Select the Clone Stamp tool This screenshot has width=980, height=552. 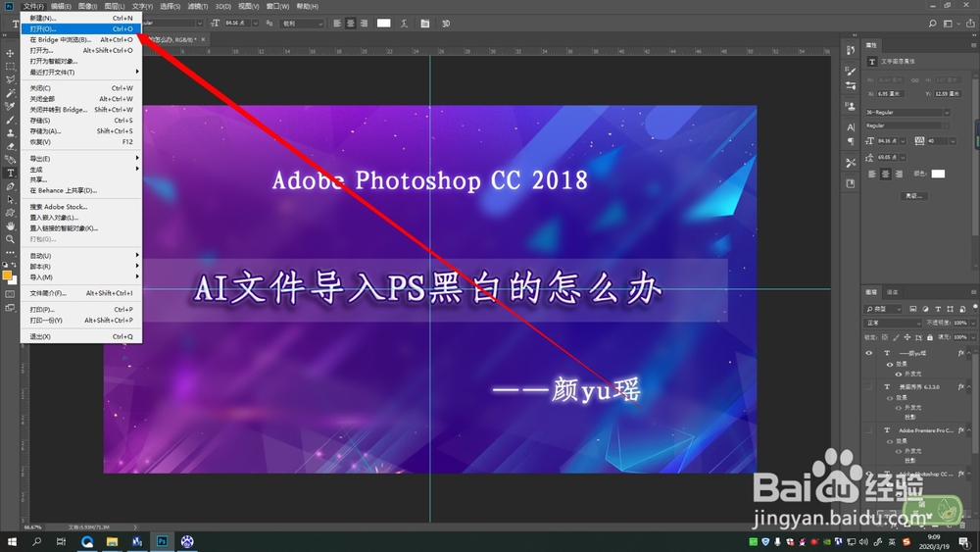click(10, 132)
